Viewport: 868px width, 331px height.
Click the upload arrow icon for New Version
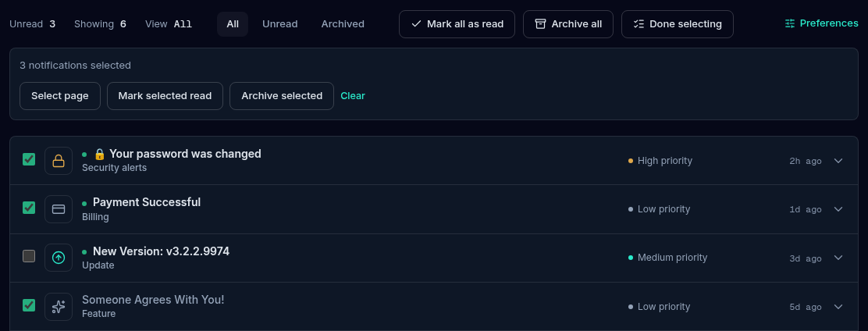tap(58, 258)
